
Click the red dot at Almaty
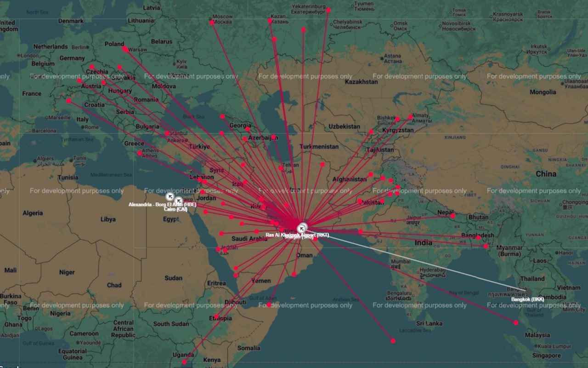pyautogui.click(x=411, y=117)
